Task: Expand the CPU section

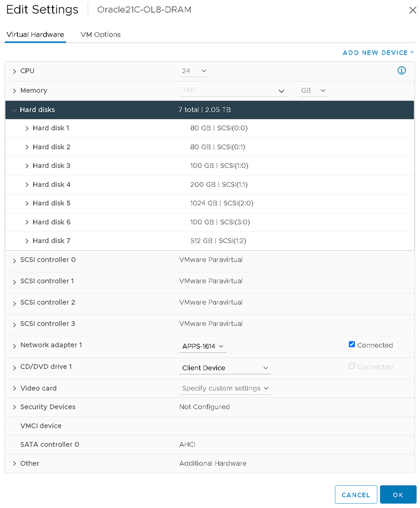Action: pos(14,71)
